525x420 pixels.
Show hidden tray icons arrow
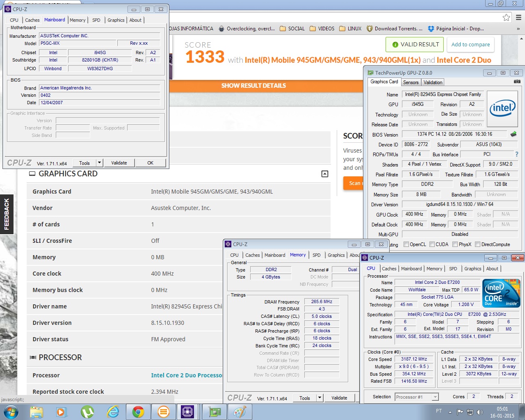[450, 412]
